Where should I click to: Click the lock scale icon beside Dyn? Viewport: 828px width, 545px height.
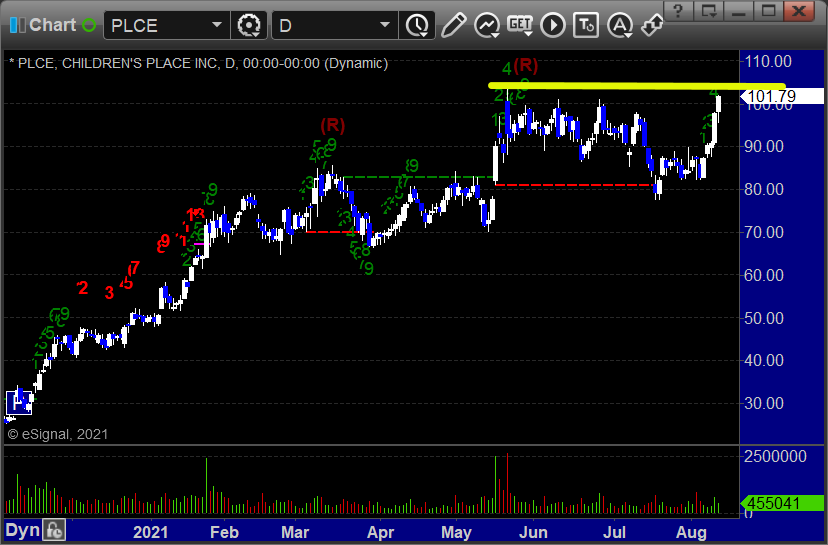pyautogui.click(x=54, y=530)
